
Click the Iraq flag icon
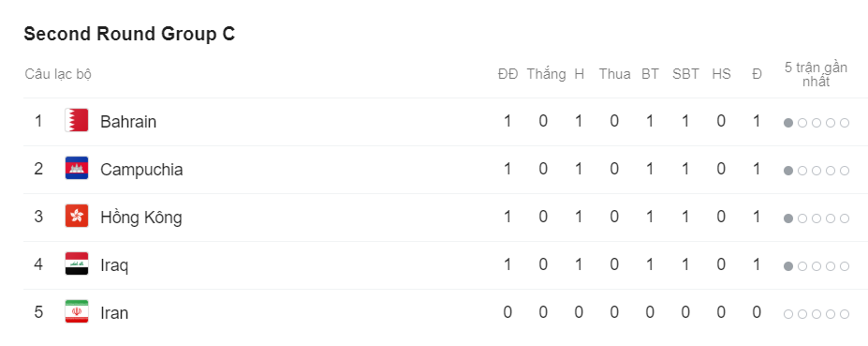coord(77,263)
